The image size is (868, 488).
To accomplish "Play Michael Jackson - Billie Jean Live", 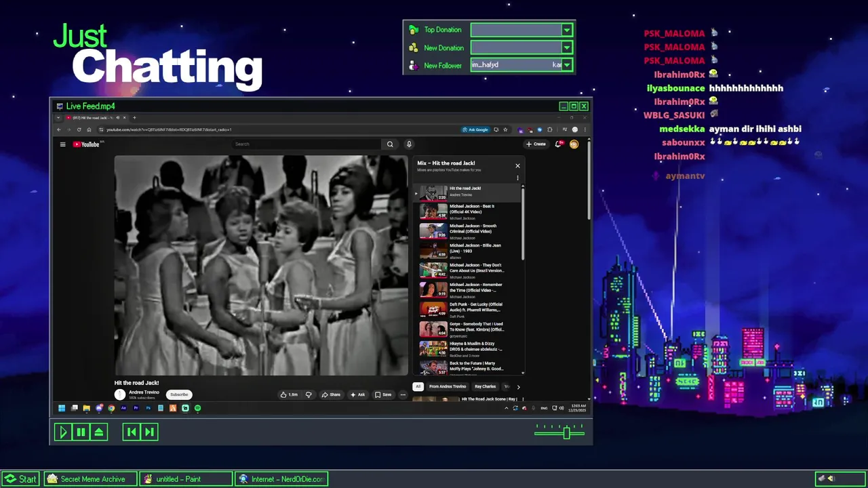I will (x=469, y=251).
